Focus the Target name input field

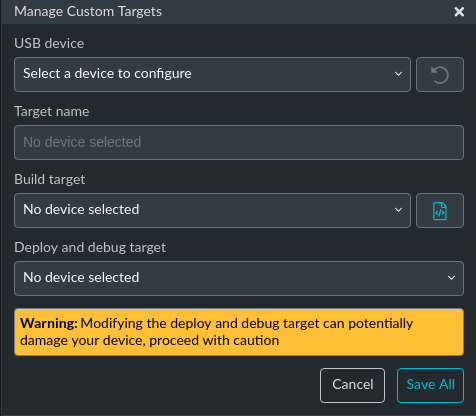click(239, 142)
